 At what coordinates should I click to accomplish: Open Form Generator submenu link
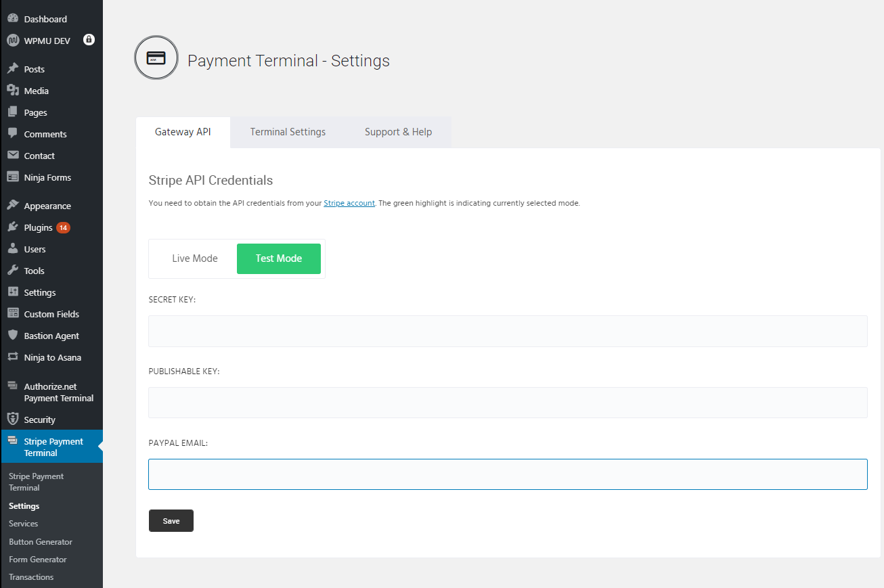click(38, 560)
